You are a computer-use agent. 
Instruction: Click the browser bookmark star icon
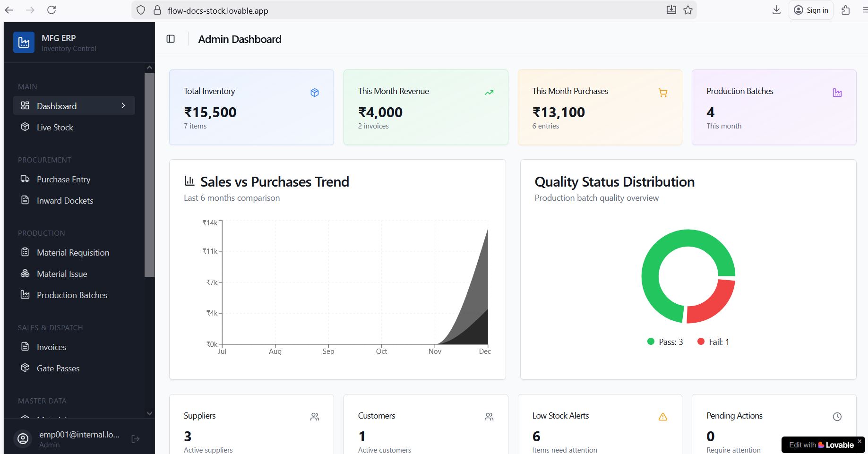point(688,10)
